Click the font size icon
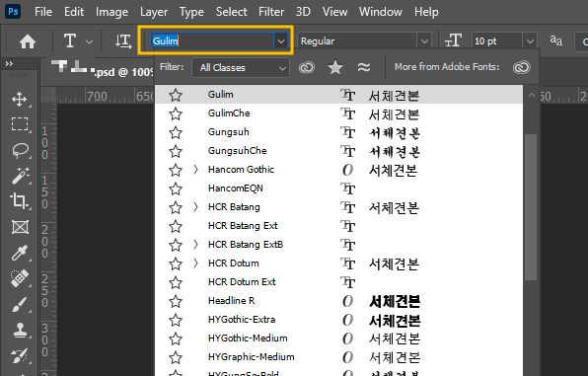 453,40
